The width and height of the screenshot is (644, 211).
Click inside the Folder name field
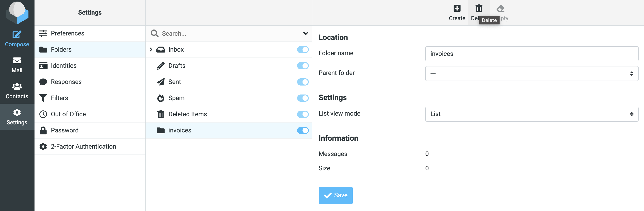[x=532, y=54]
